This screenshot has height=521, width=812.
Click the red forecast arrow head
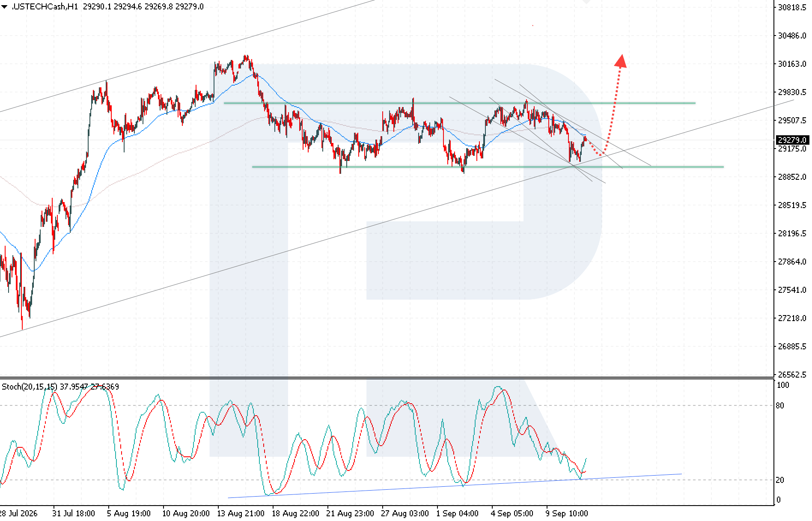pos(621,61)
